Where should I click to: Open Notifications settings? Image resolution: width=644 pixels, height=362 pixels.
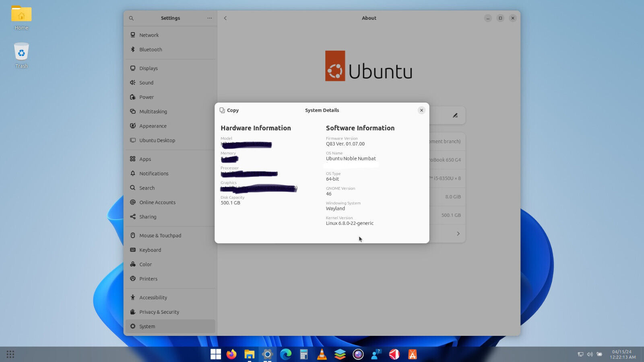click(x=170, y=174)
